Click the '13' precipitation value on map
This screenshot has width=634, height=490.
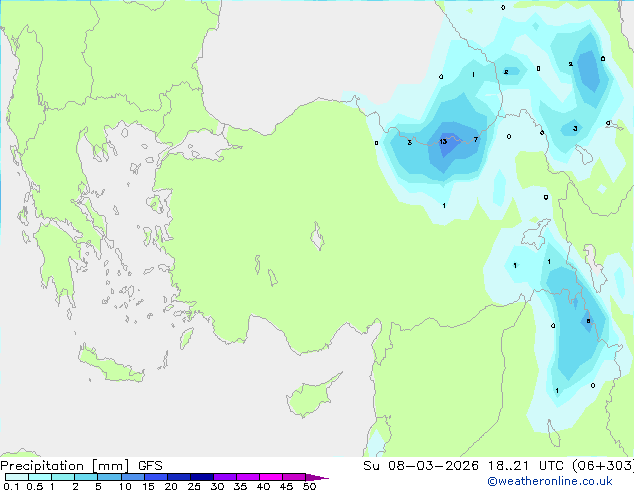(x=443, y=142)
